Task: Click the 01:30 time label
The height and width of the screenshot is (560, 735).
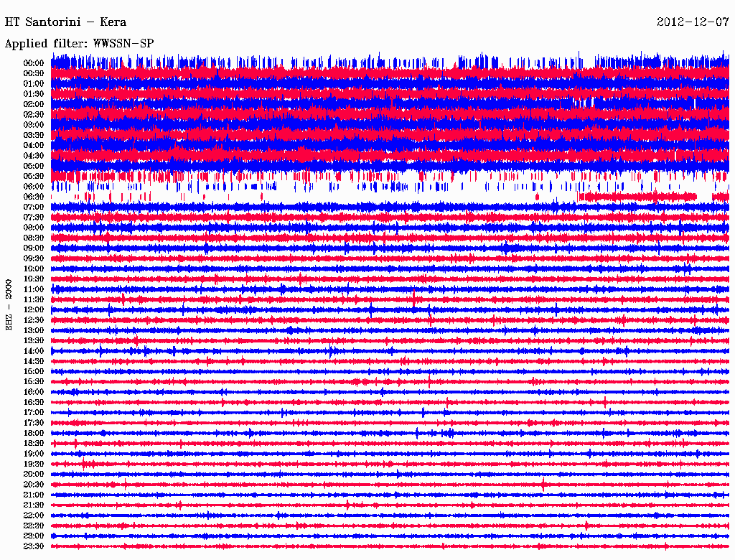Action: click(34, 94)
